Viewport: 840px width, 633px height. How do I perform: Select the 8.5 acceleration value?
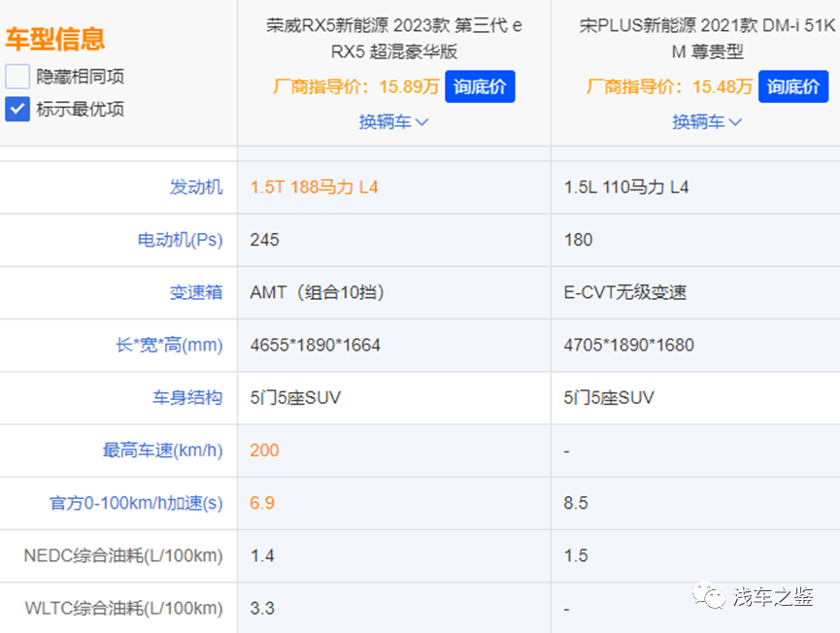(x=576, y=503)
